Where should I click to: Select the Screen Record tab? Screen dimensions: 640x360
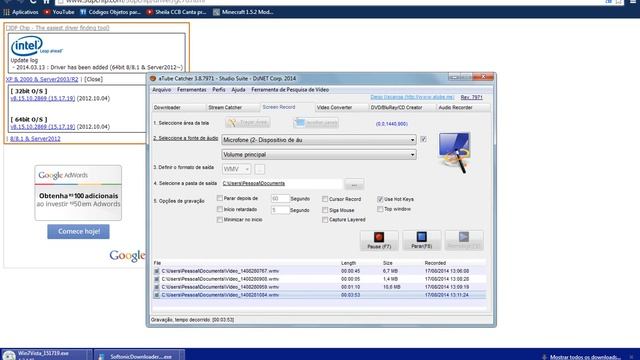(x=287, y=107)
